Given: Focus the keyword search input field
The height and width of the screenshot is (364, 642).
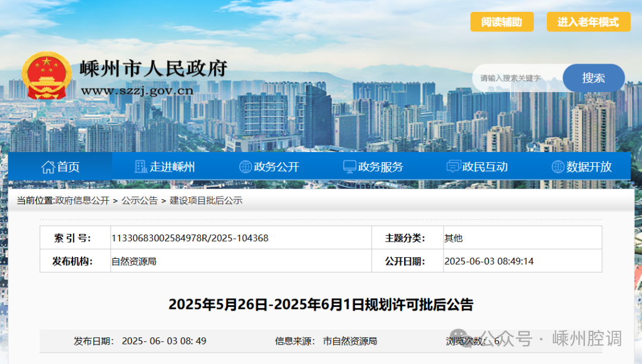Looking at the screenshot, I should tap(514, 78).
